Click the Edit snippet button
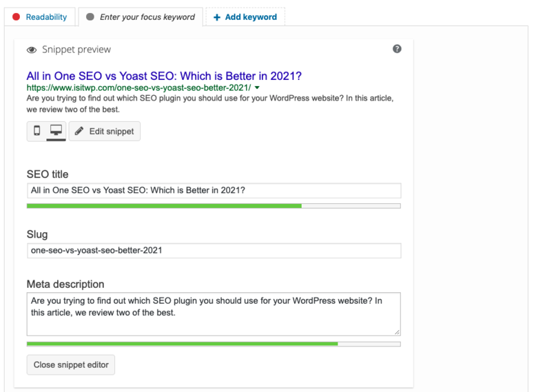This screenshot has height=392, width=534. click(105, 131)
